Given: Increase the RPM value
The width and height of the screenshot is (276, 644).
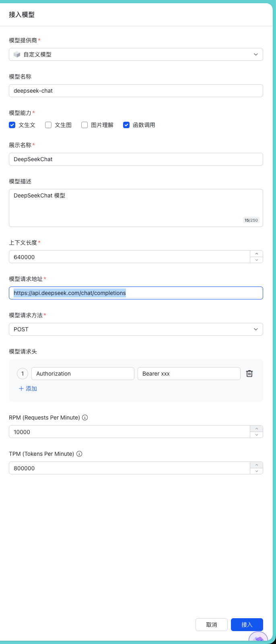Looking at the screenshot, I should pyautogui.click(x=257, y=429).
